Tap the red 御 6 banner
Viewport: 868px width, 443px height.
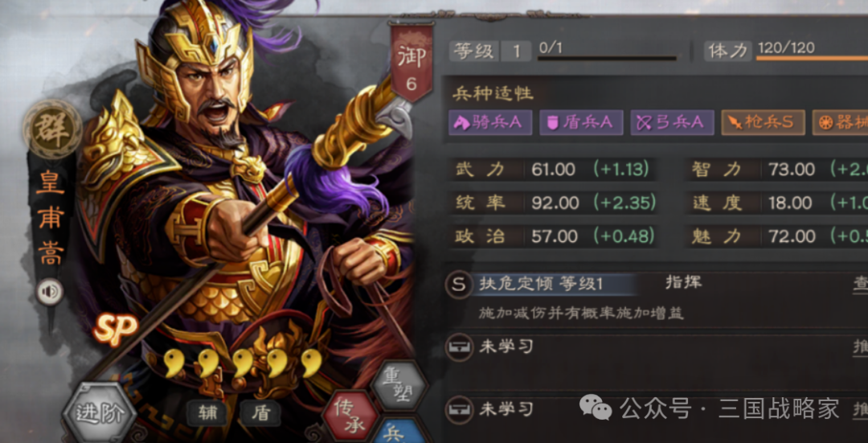(411, 62)
